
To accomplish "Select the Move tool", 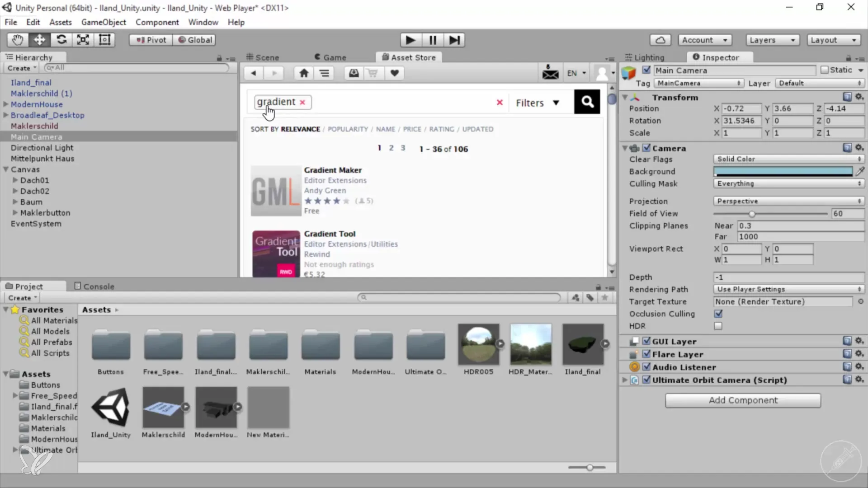I will coord(39,40).
